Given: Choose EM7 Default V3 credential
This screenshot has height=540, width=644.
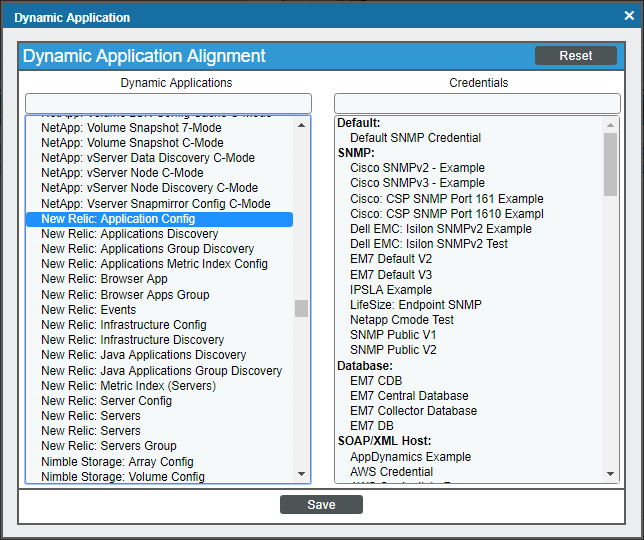Looking at the screenshot, I should (x=391, y=275).
